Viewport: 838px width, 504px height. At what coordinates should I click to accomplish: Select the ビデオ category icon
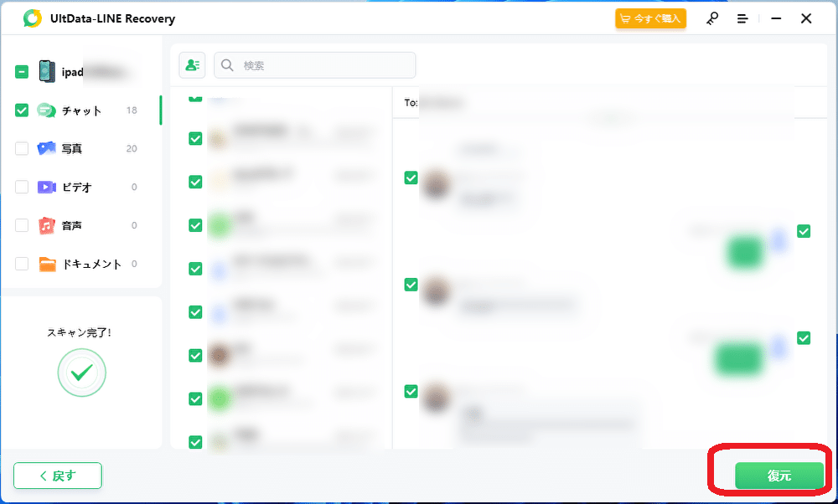46,187
